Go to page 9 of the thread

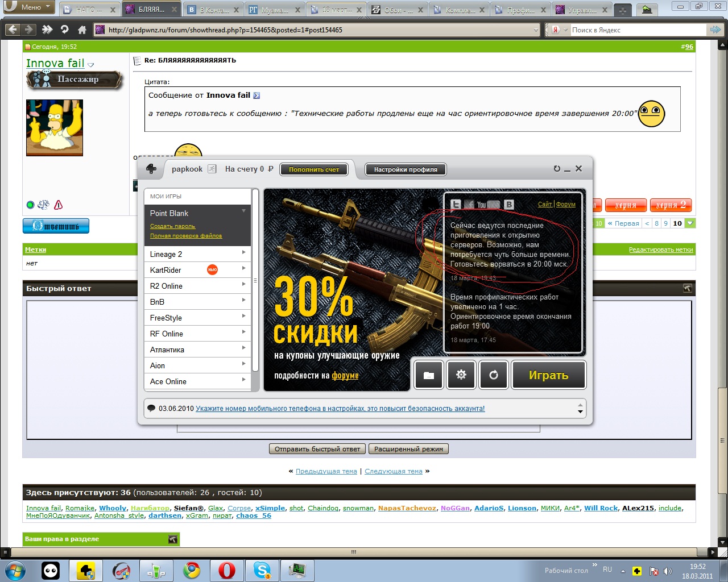point(665,223)
